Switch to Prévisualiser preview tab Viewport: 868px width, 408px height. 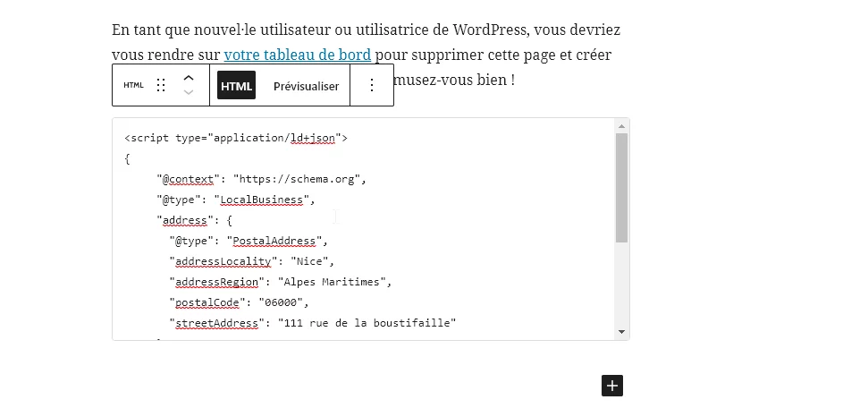click(x=306, y=86)
